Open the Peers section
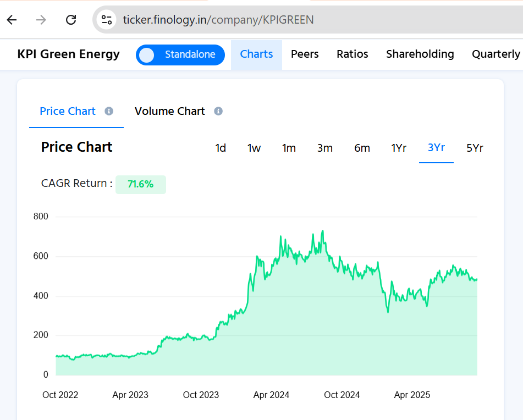The image size is (523, 420). click(305, 54)
